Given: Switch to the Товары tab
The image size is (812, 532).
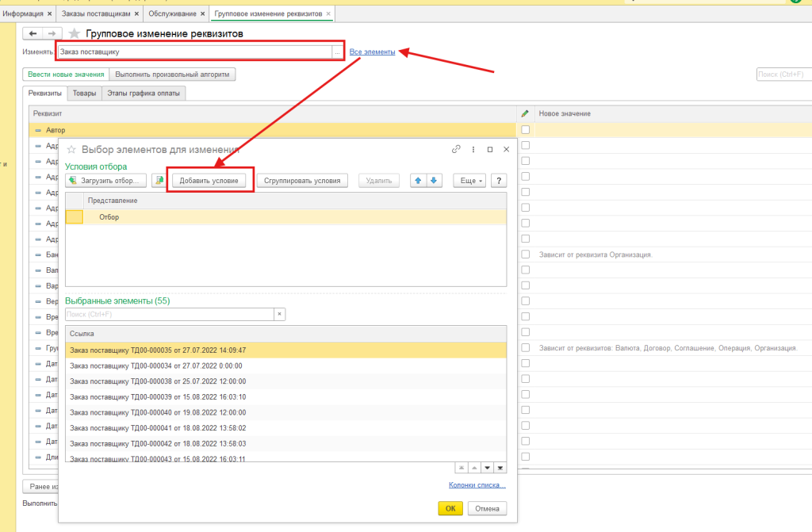Looking at the screenshot, I should (85, 94).
